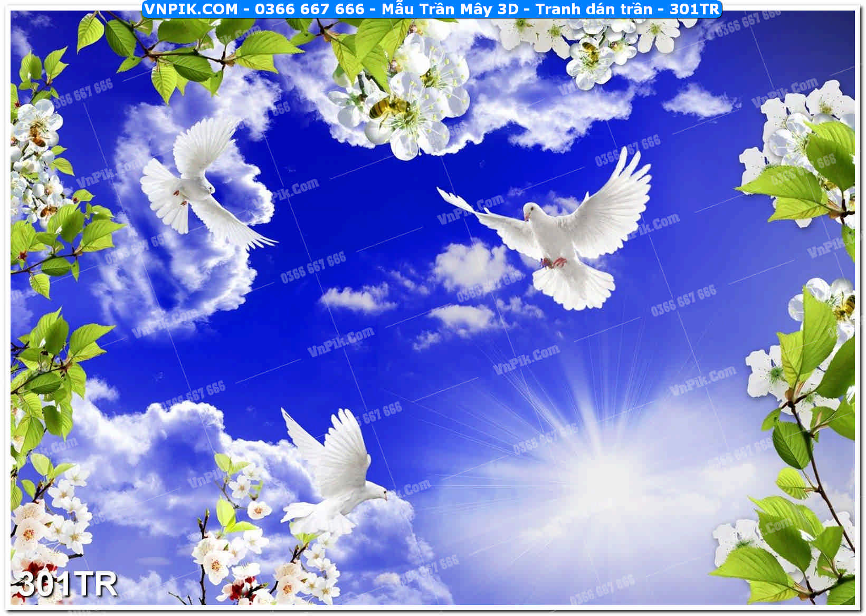This screenshot has height=616, width=866.
Task: Click the beak of the dove by the pink blossoms
Action: coord(385,496)
